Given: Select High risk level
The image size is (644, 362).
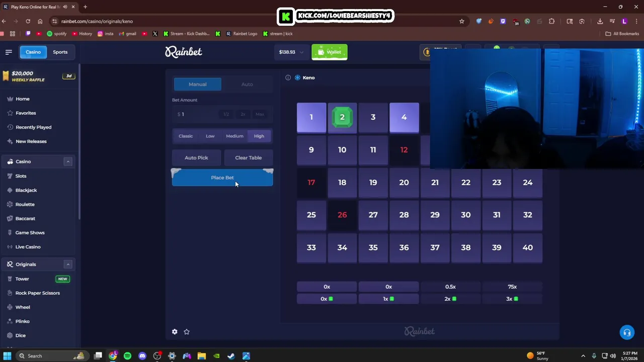Looking at the screenshot, I should pos(259,136).
